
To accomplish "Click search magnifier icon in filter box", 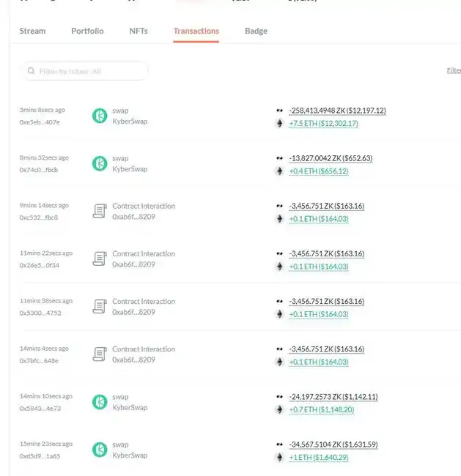I will pos(31,71).
